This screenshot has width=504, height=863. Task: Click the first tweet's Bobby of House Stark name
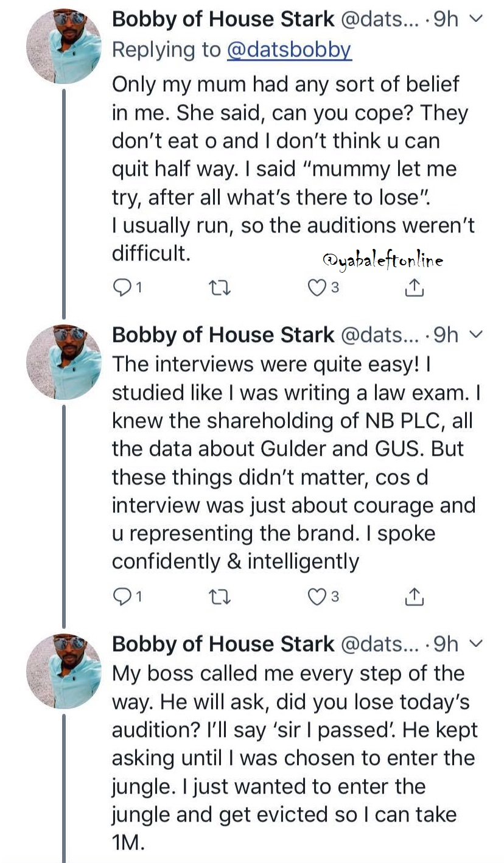[223, 19]
